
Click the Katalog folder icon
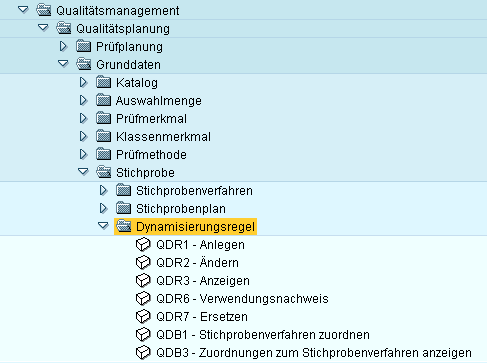103,82
